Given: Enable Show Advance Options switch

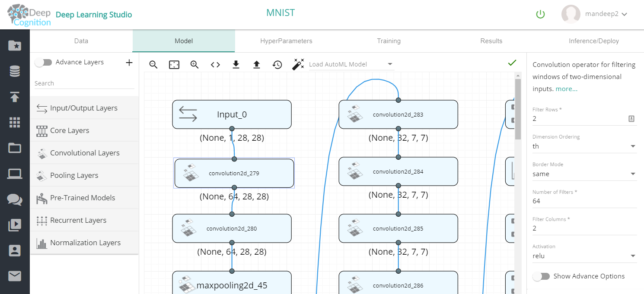Looking at the screenshot, I should point(541,276).
